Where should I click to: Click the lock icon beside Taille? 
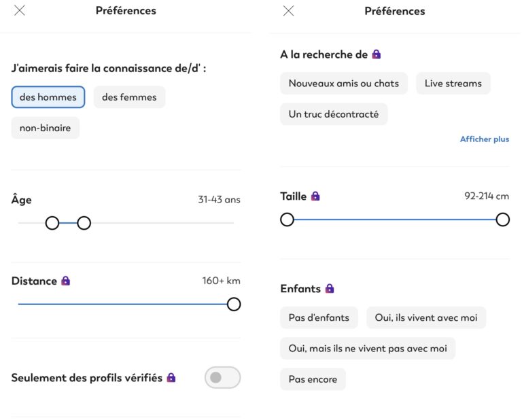[315, 196]
